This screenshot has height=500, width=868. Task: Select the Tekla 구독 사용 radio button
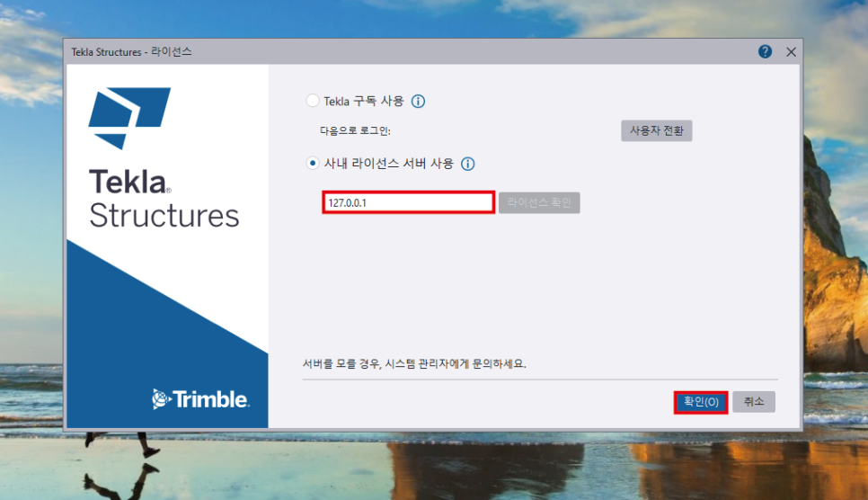click(313, 101)
